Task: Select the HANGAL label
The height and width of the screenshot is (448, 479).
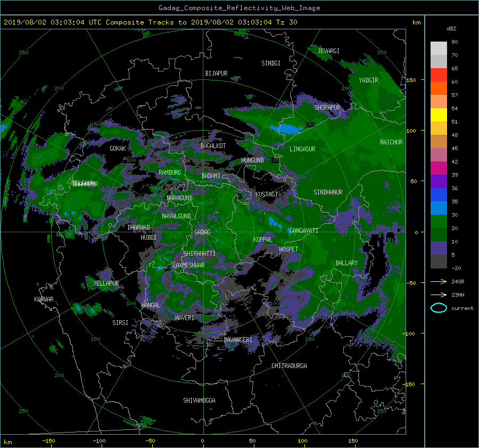Action: tap(151, 305)
